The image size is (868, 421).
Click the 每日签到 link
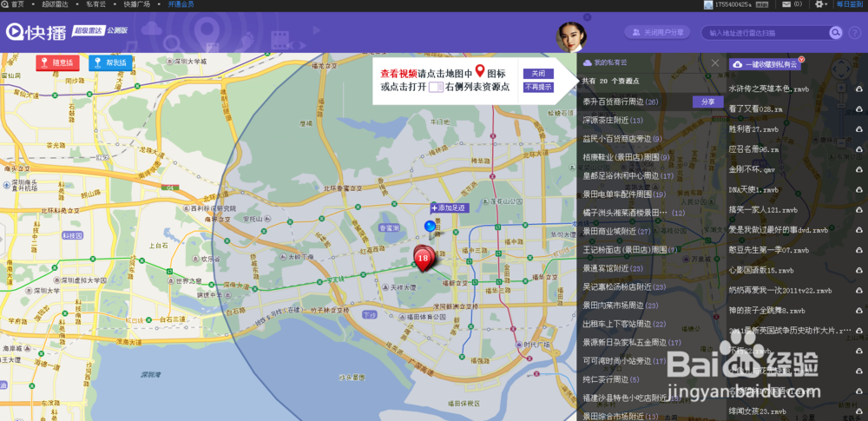pos(850,3)
